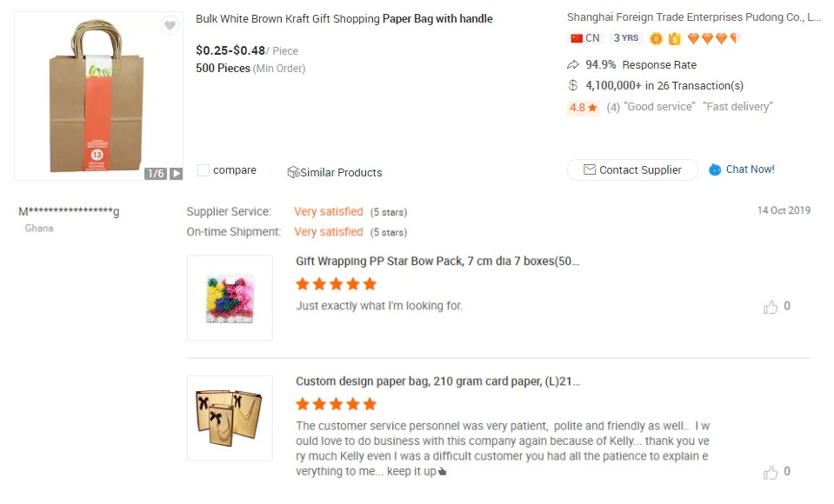Click the China flag country icon
Image resolution: width=834 pixels, height=504 pixels.
pos(577,38)
